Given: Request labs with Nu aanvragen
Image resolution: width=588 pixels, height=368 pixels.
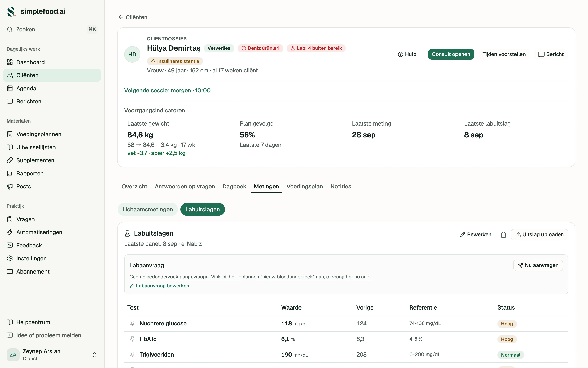Looking at the screenshot, I should [538, 265].
